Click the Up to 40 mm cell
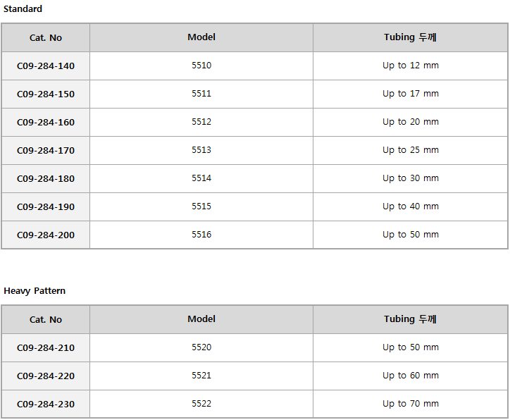Image resolution: width=510 pixels, height=420 pixels. 411,206
